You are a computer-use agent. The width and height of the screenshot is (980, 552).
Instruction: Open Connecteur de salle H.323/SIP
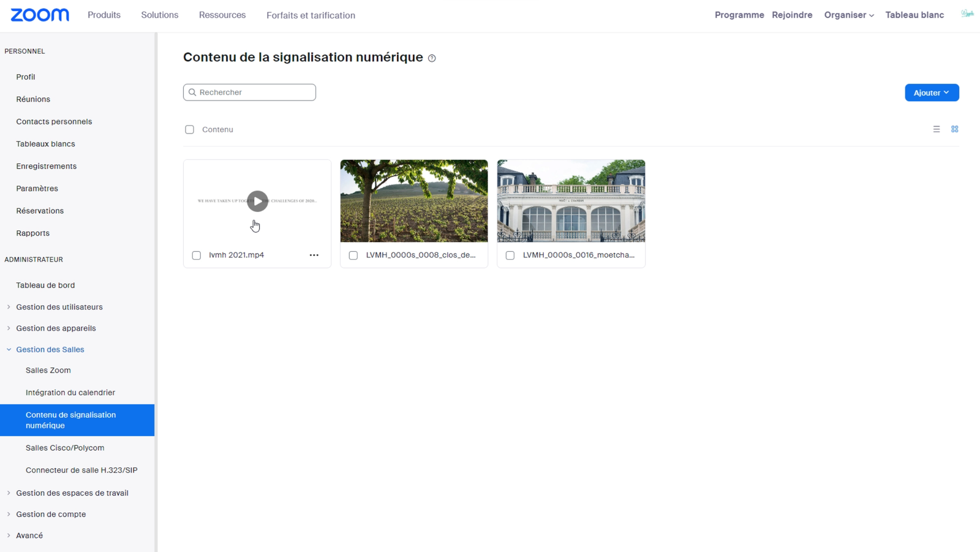[81, 471]
